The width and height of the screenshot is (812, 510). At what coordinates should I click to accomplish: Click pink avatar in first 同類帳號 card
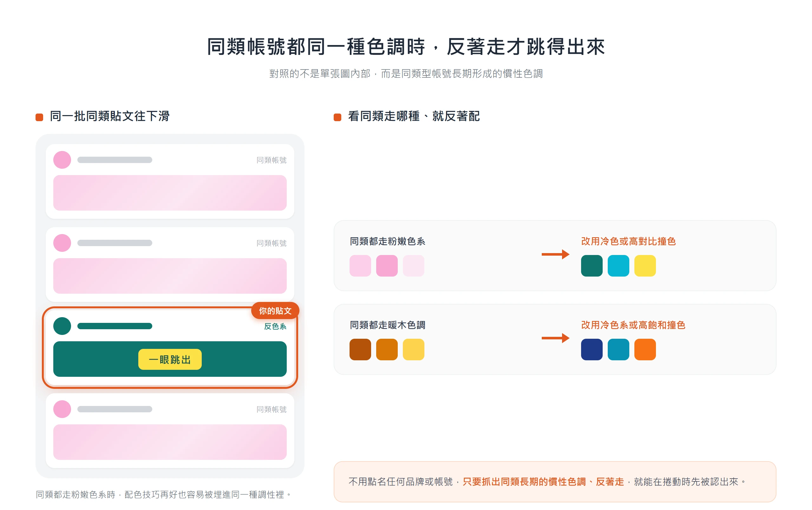(62, 160)
